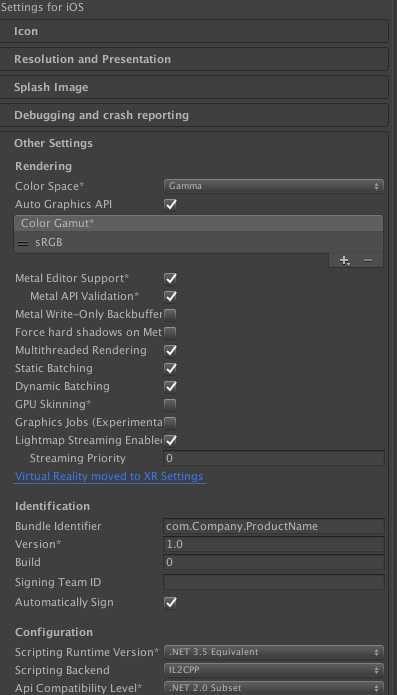This screenshot has width=397, height=695.
Task: Open Scripting Runtime Version dropdown
Action: [273, 652]
